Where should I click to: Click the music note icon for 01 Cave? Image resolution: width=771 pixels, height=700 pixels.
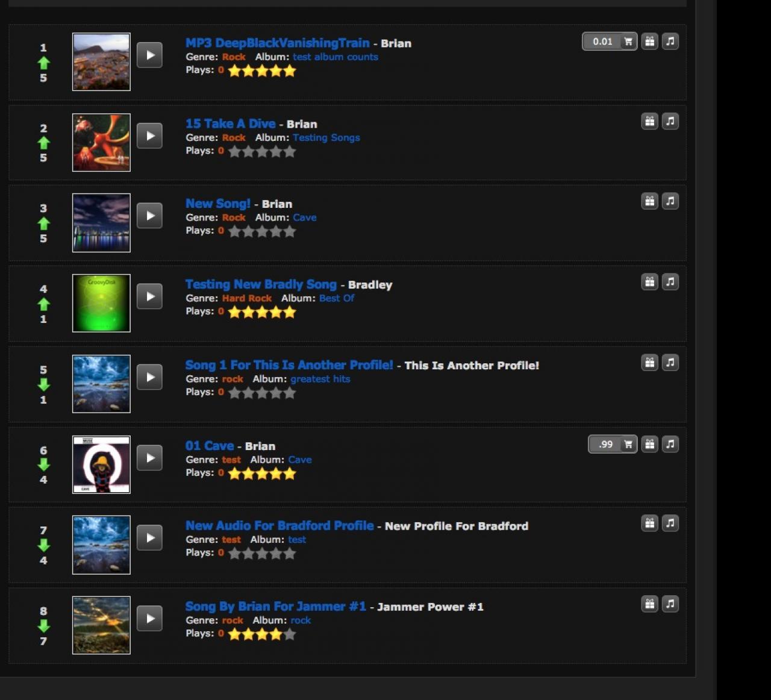(x=670, y=444)
